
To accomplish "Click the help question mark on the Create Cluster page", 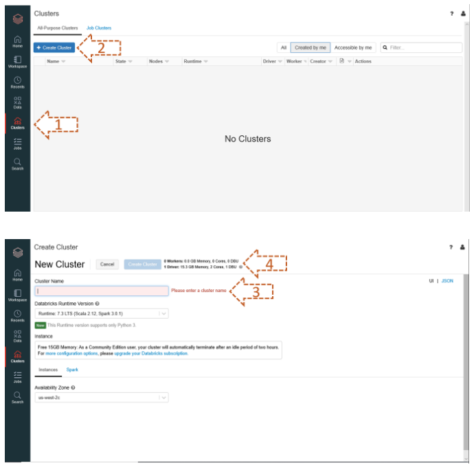I will click(x=451, y=247).
